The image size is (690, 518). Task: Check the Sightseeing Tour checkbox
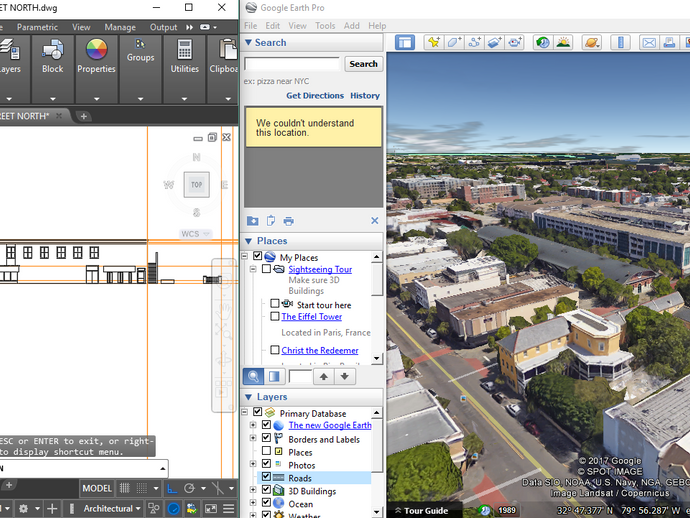pyautogui.click(x=266, y=270)
